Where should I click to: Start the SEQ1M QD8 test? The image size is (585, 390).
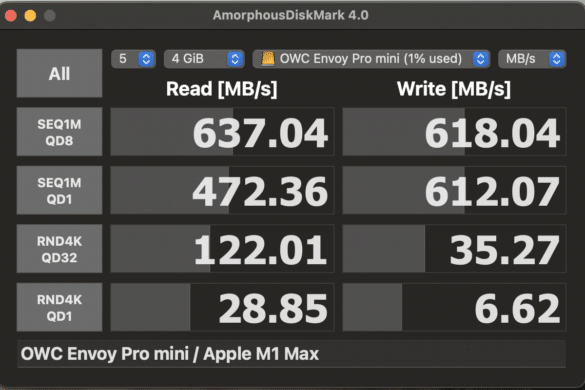pos(59,132)
